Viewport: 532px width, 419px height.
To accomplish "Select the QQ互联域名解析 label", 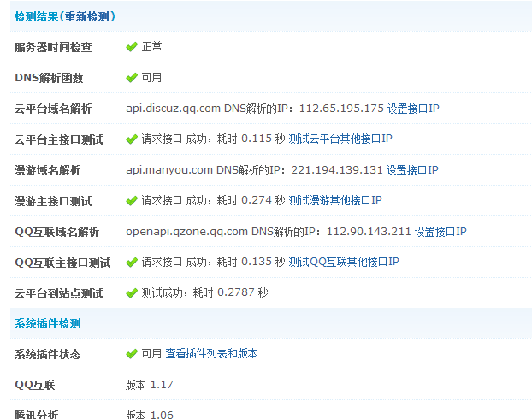I will (x=57, y=232).
